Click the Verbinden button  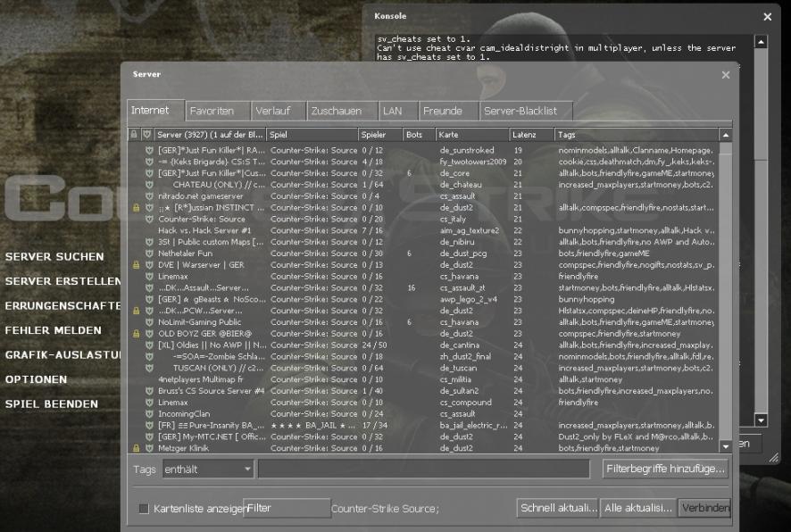(704, 508)
